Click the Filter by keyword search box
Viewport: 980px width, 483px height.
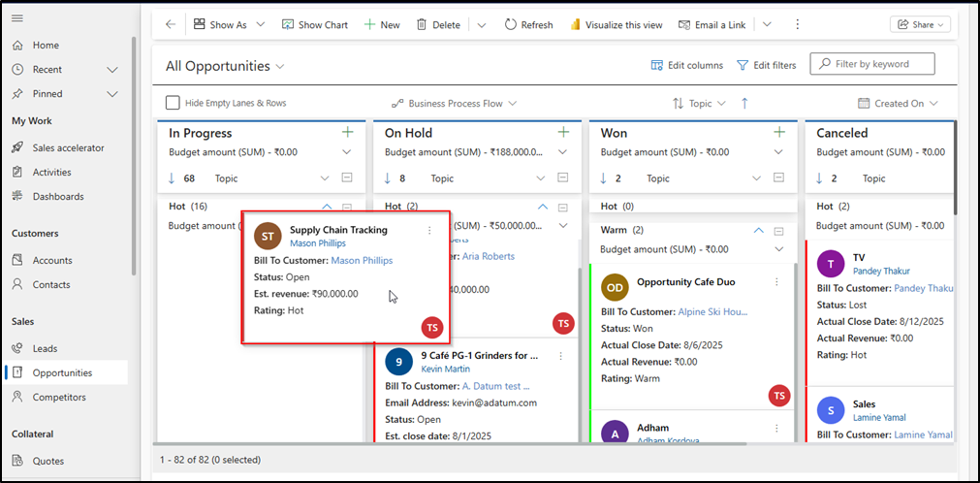(872, 64)
